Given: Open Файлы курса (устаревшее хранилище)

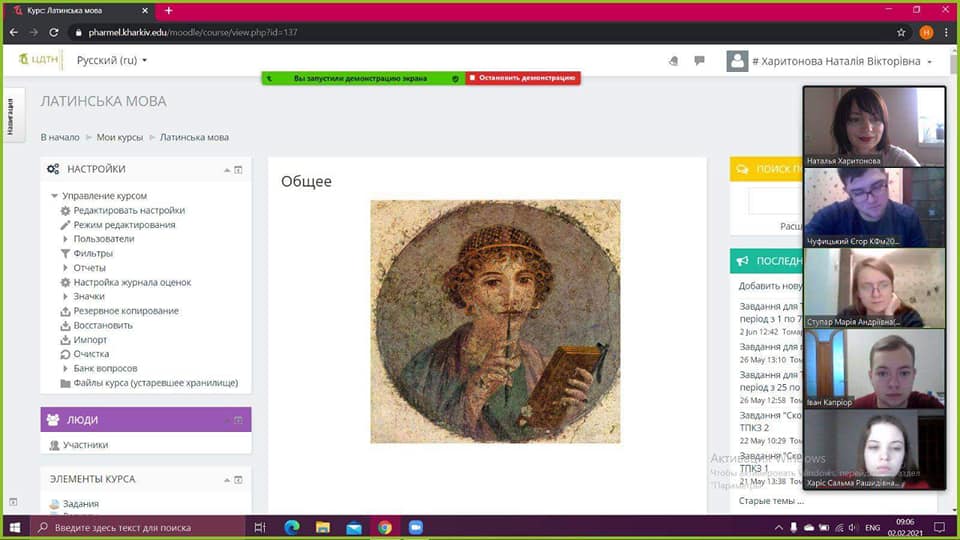Looking at the screenshot, I should [156, 383].
